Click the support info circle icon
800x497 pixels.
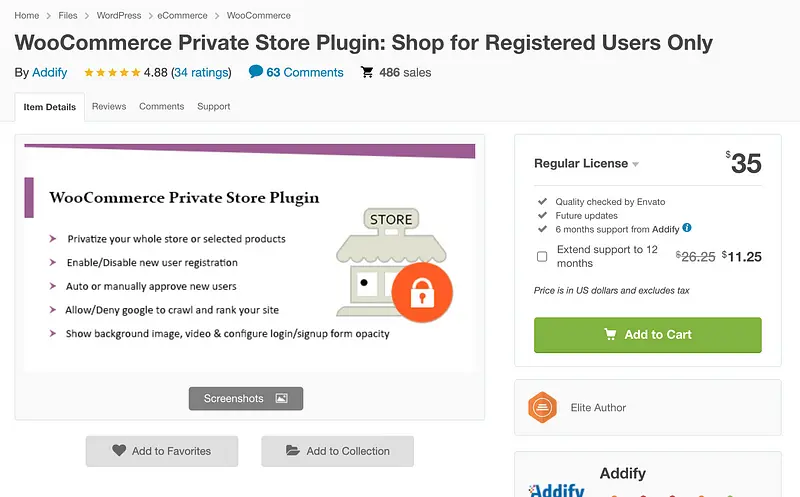[x=687, y=228]
